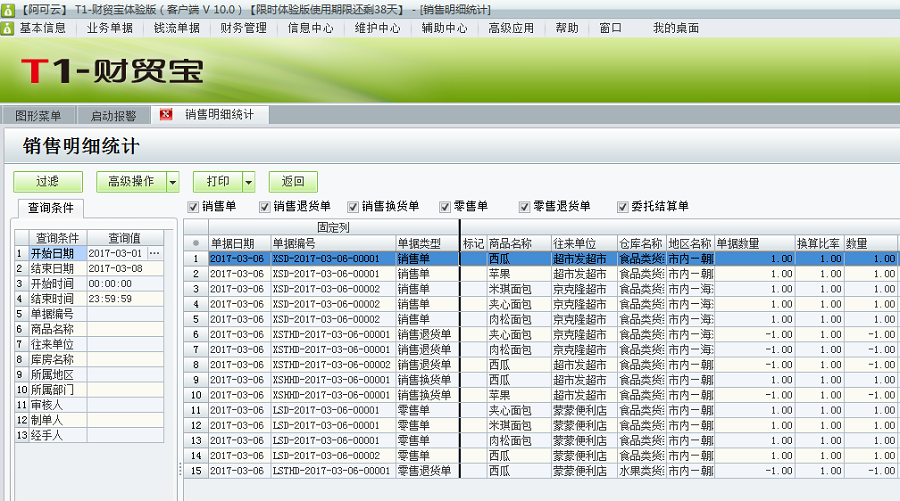Click the 开始日期 value field 2017-03-01
The width and height of the screenshot is (900, 501).
(117, 253)
